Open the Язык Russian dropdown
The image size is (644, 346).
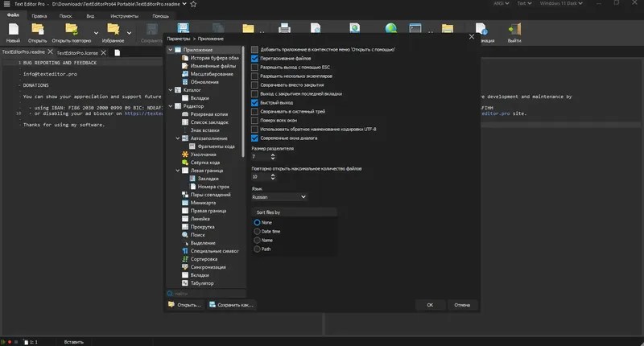pyautogui.click(x=279, y=197)
